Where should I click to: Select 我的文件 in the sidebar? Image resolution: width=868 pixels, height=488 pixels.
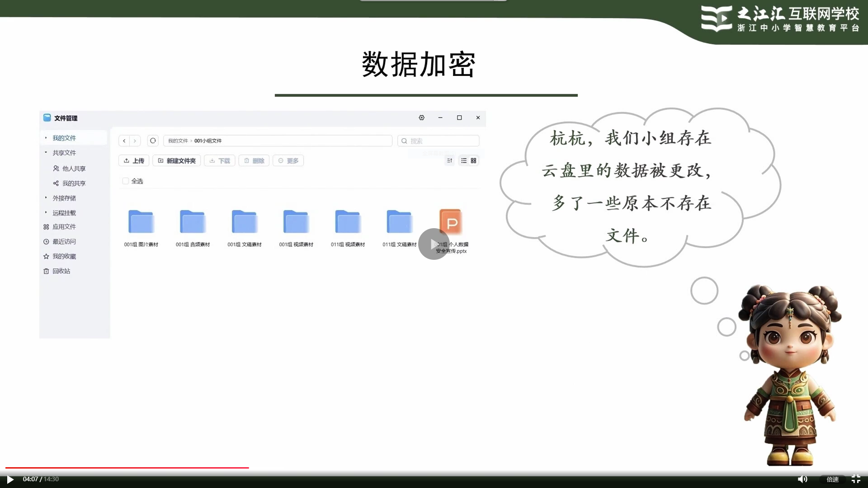[63, 138]
